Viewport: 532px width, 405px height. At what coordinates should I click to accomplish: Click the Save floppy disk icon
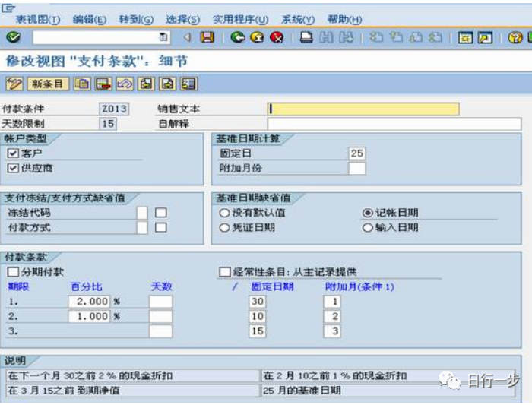coord(207,36)
